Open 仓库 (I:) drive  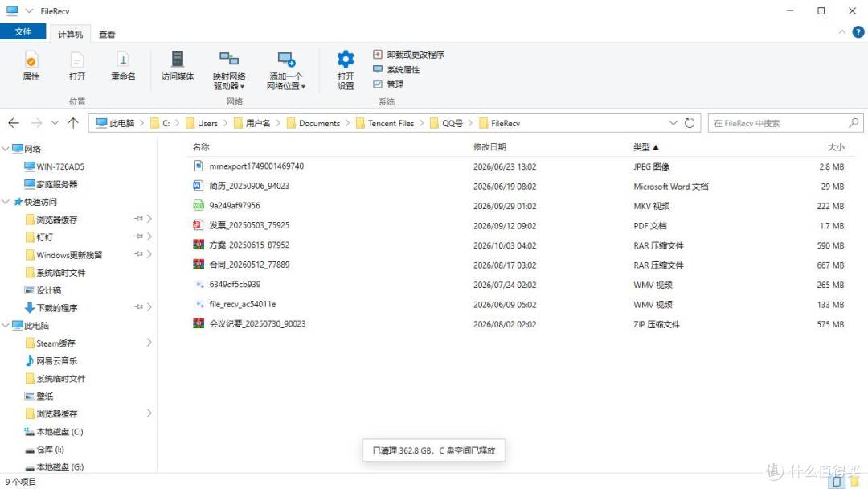click(44, 449)
